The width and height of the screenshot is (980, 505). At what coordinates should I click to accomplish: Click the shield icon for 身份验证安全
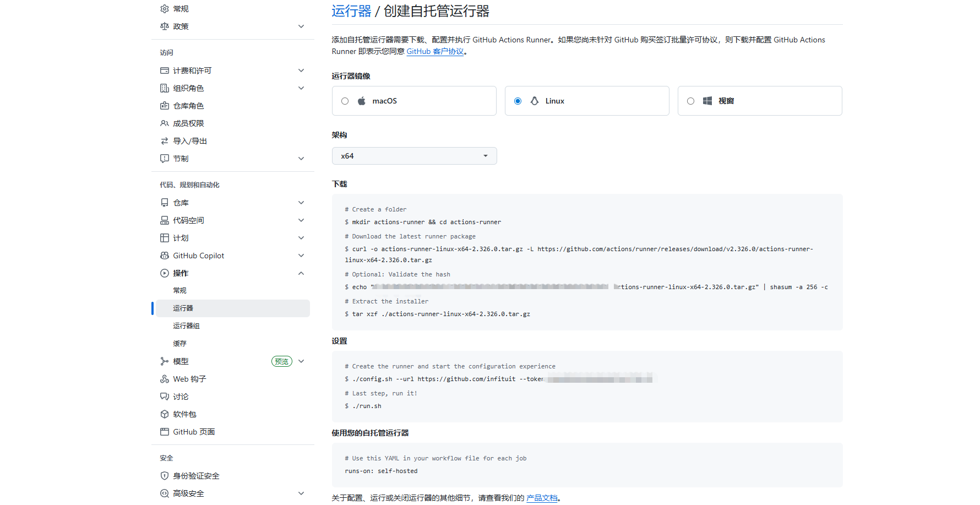(164, 476)
